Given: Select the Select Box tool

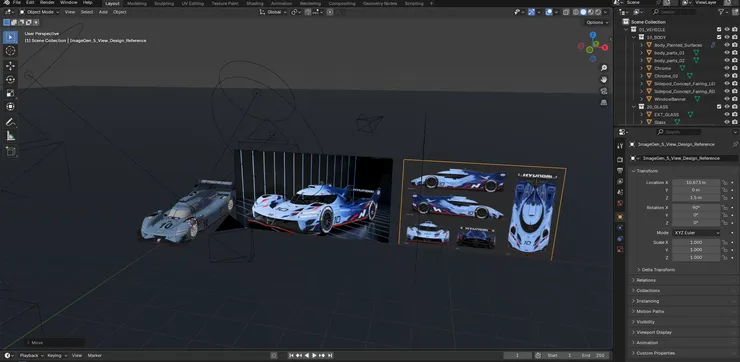Looking at the screenshot, I should (x=10, y=37).
